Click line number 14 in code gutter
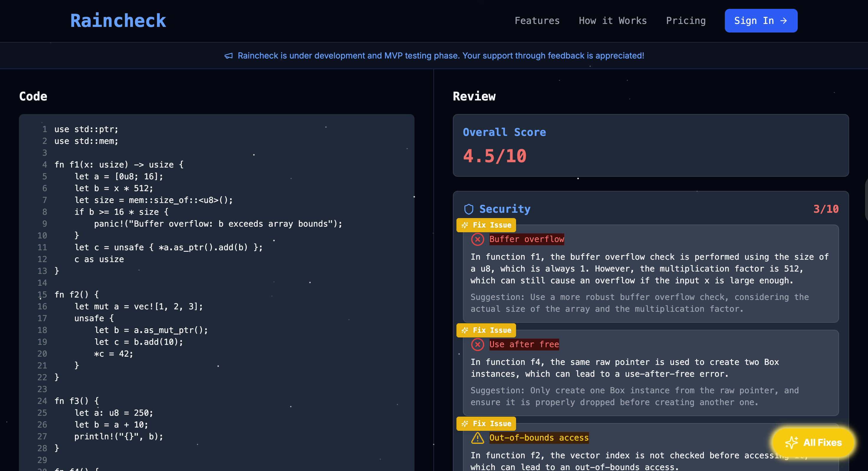This screenshot has height=471, width=868. point(42,283)
